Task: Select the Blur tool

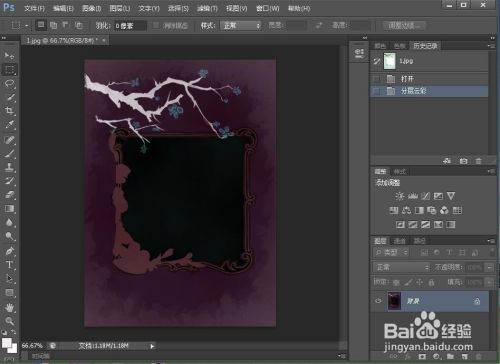Action: click(9, 222)
